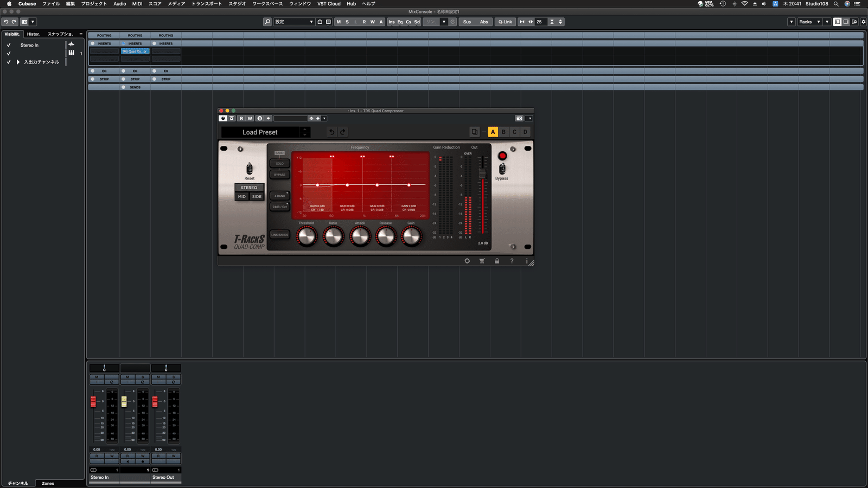This screenshot has height=488, width=868.
Task: Open T-RackS preferences gear icon
Action: coord(467,261)
